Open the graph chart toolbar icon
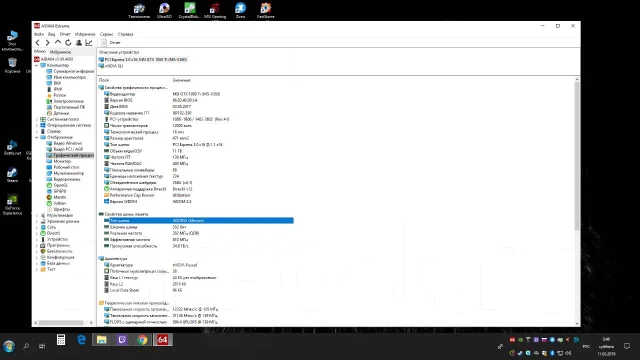The width and height of the screenshot is (640, 360). click(89, 42)
